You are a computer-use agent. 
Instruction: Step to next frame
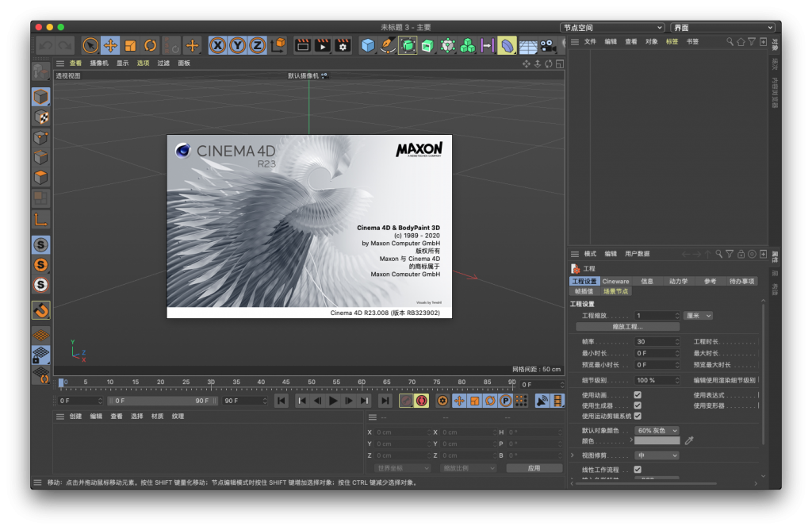349,401
